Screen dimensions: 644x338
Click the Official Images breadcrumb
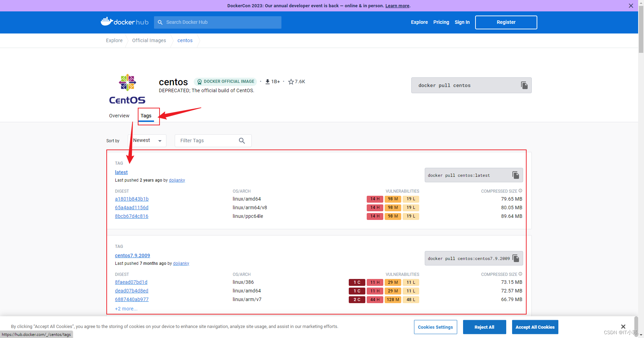point(149,40)
